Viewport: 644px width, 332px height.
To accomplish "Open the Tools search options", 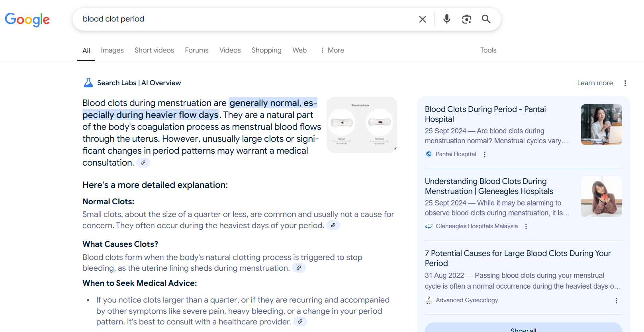I will [488, 50].
